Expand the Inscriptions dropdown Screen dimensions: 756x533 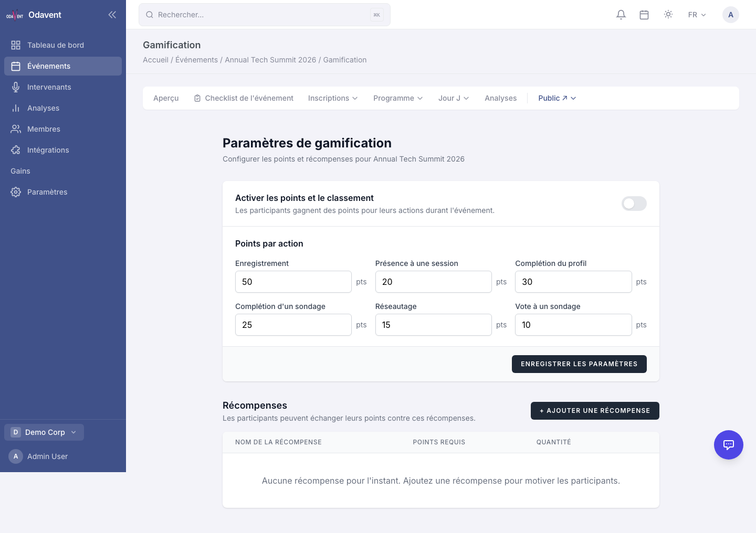tap(333, 98)
